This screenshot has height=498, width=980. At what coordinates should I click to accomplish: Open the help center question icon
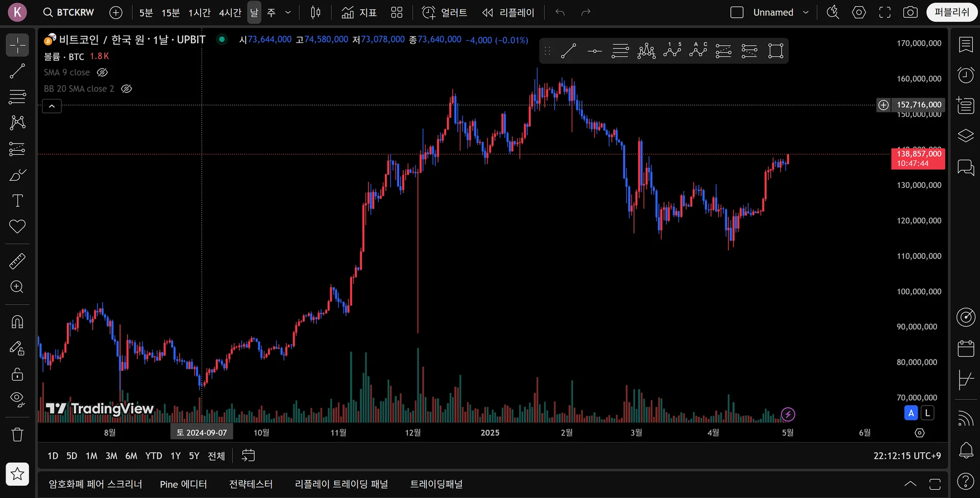[x=966, y=481]
